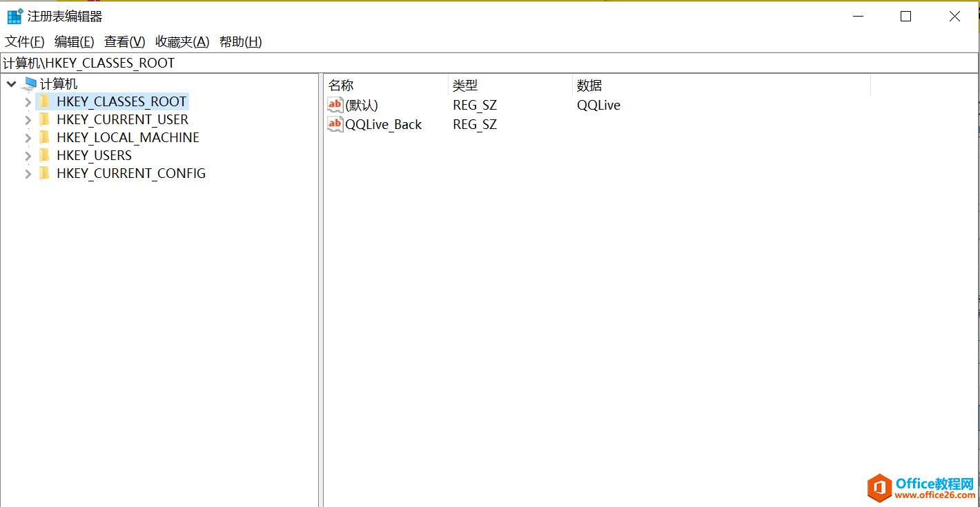Click the string value icon beside (默认)
This screenshot has height=507, width=980.
335,105
